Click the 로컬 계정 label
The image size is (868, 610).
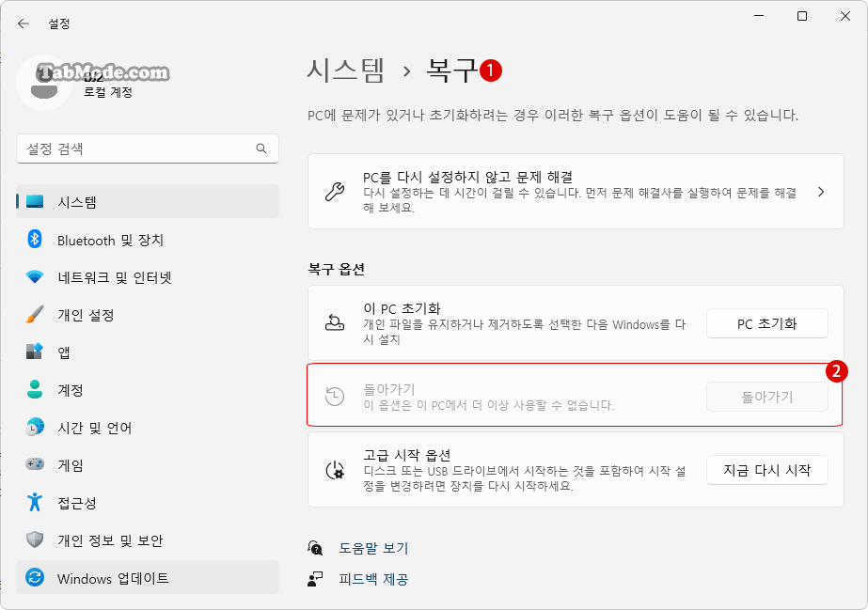[108, 92]
